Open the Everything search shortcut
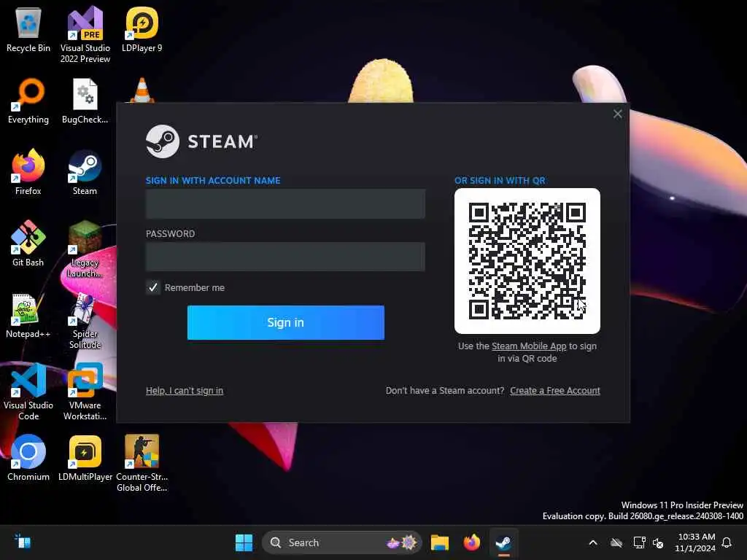Screen dimensions: 747x560 (28, 101)
